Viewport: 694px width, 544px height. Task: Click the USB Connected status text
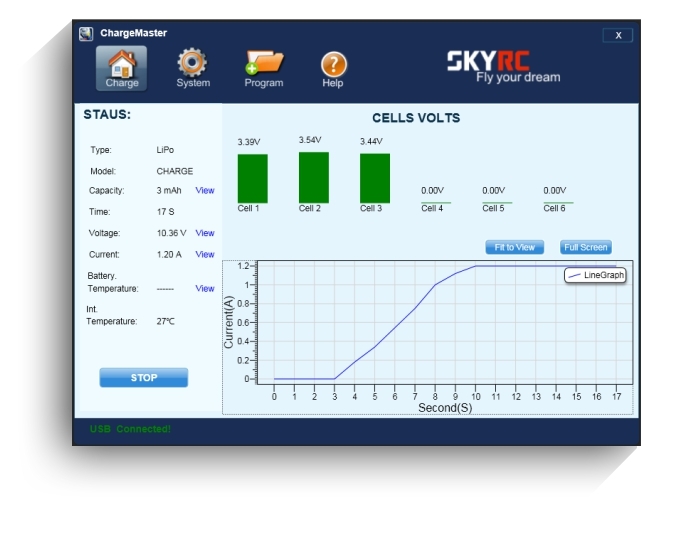(x=130, y=429)
